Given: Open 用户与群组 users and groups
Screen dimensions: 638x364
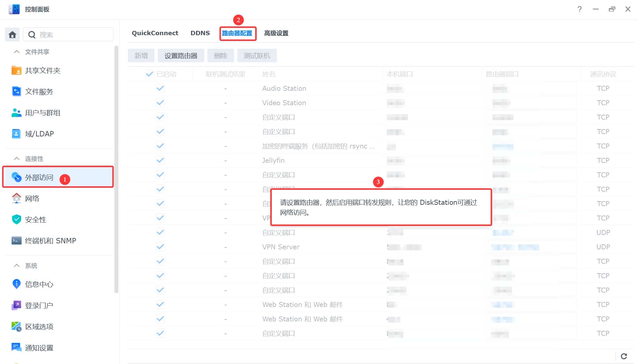Looking at the screenshot, I should 43,113.
